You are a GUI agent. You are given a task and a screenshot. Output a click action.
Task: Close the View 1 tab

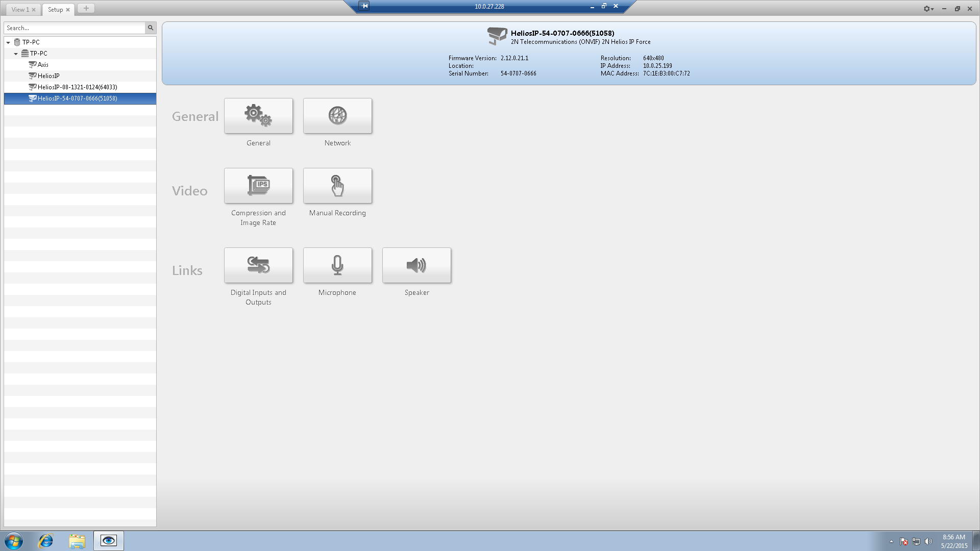pyautogui.click(x=34, y=10)
